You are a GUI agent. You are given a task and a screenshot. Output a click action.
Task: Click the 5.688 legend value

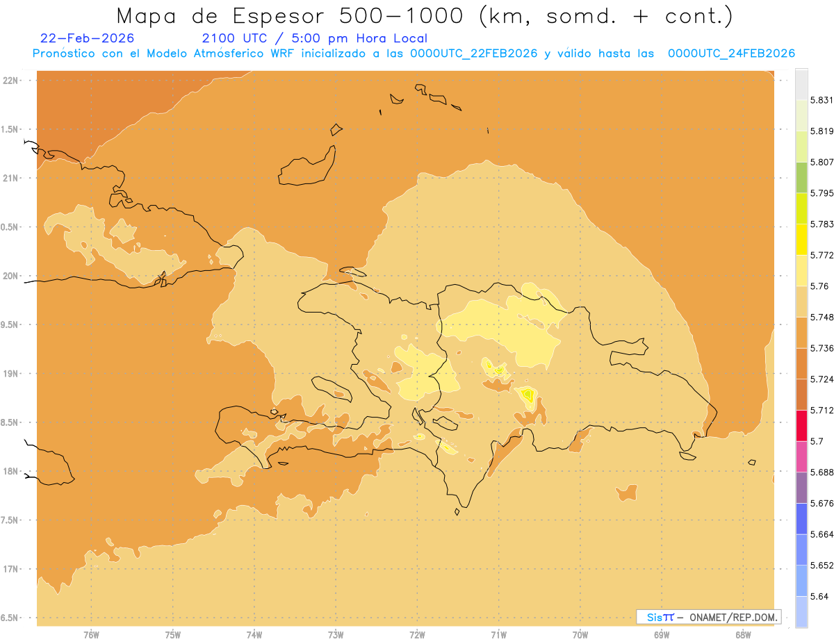point(822,472)
